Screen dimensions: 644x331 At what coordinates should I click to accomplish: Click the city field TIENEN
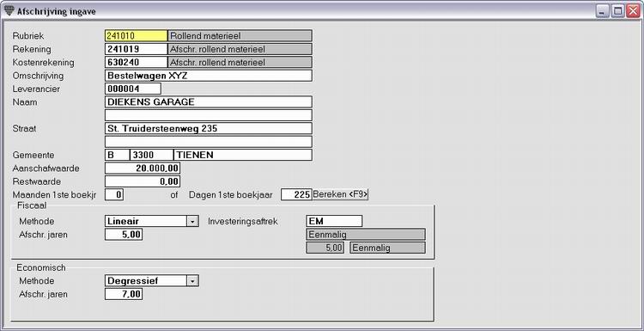(243, 155)
